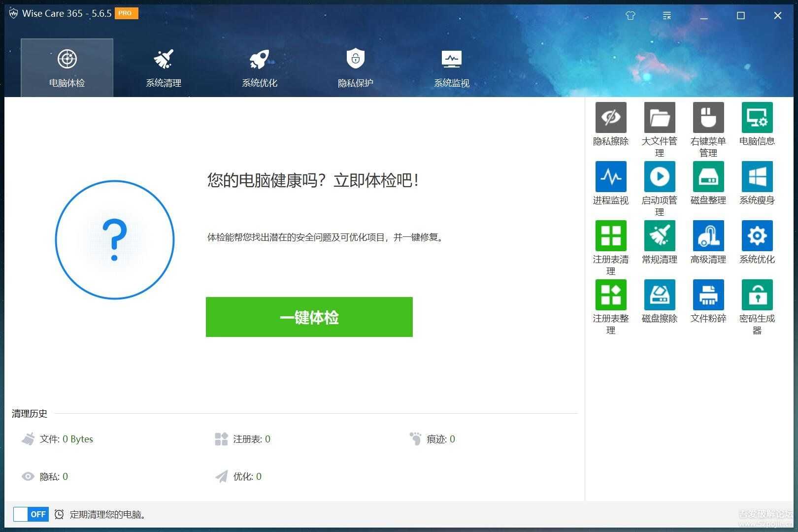This screenshot has width=798, height=532.
Task: Click the question mark health status circle
Action: [x=115, y=239]
